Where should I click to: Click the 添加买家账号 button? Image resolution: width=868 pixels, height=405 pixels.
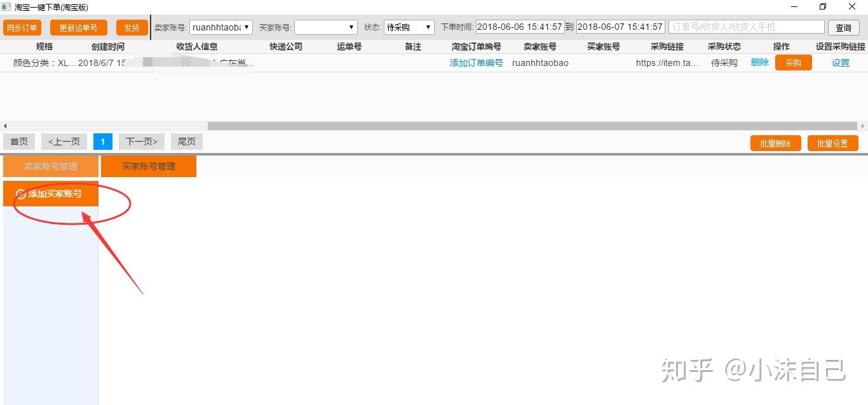tap(51, 194)
